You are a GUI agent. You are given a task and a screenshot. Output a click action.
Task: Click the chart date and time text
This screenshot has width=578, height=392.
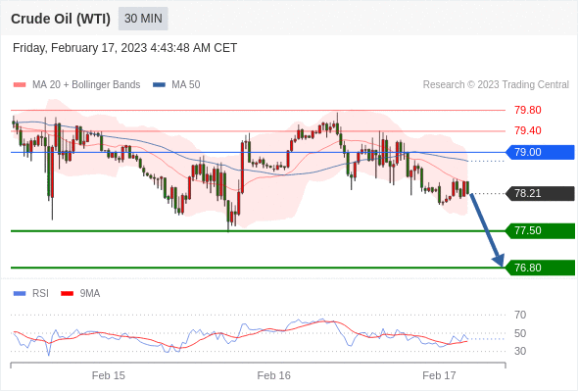click(x=124, y=48)
